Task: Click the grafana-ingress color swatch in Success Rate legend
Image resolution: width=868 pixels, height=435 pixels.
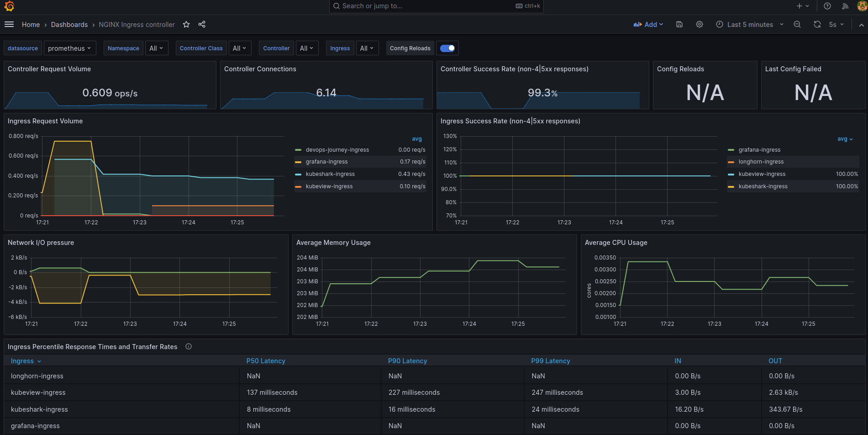Action: pyautogui.click(x=731, y=150)
